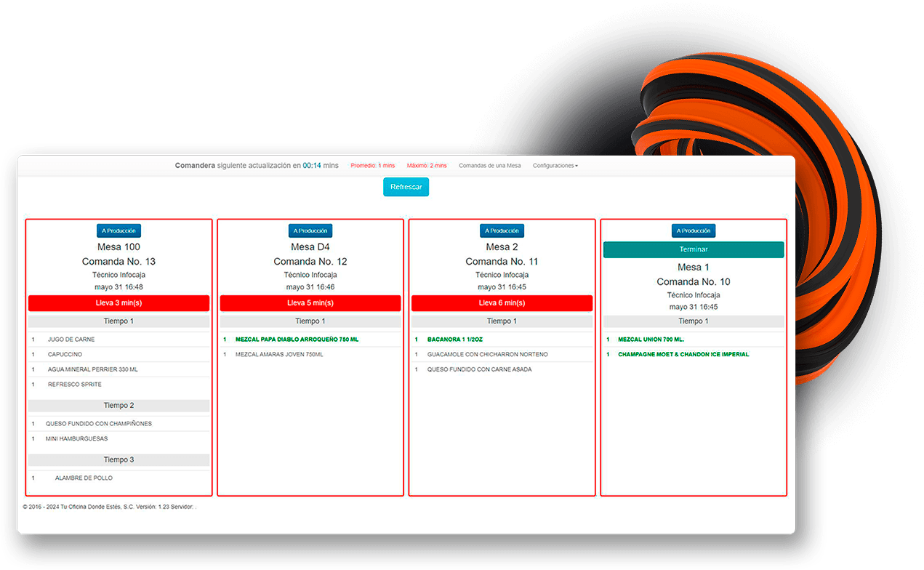Select CHAMPAGNE MOET & CHANDON ICE IMPERIAL
The height and width of the screenshot is (570, 924).
pos(694,355)
